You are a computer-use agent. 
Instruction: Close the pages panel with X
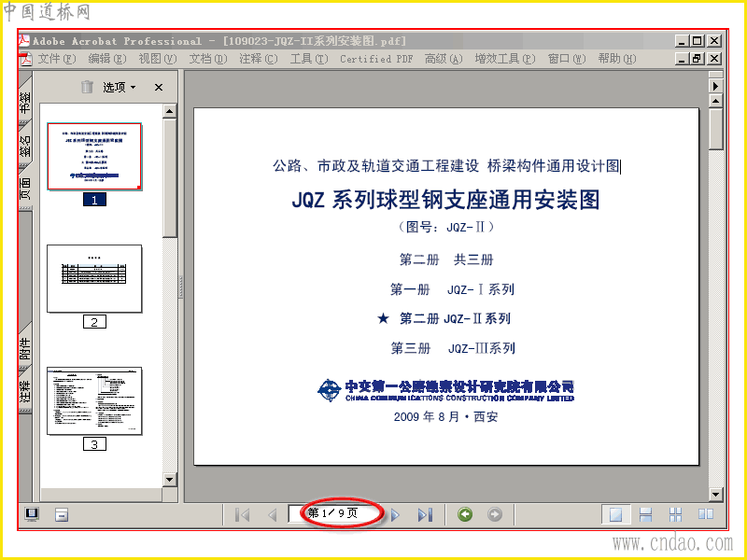pos(159,87)
